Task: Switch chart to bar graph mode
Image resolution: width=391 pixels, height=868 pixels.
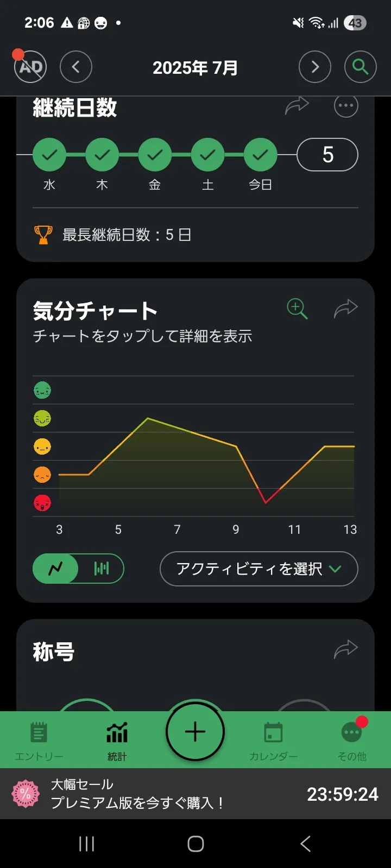Action: tap(102, 569)
